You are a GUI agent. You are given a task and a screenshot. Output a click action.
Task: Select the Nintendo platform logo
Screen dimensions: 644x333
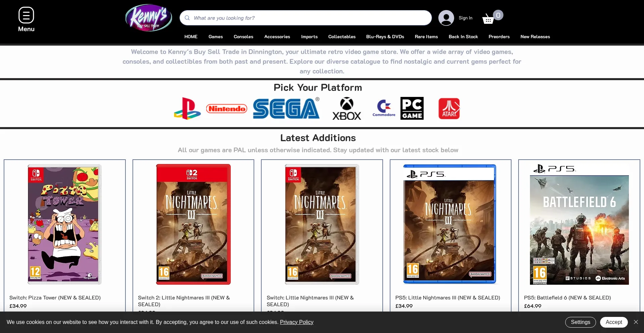point(227,109)
